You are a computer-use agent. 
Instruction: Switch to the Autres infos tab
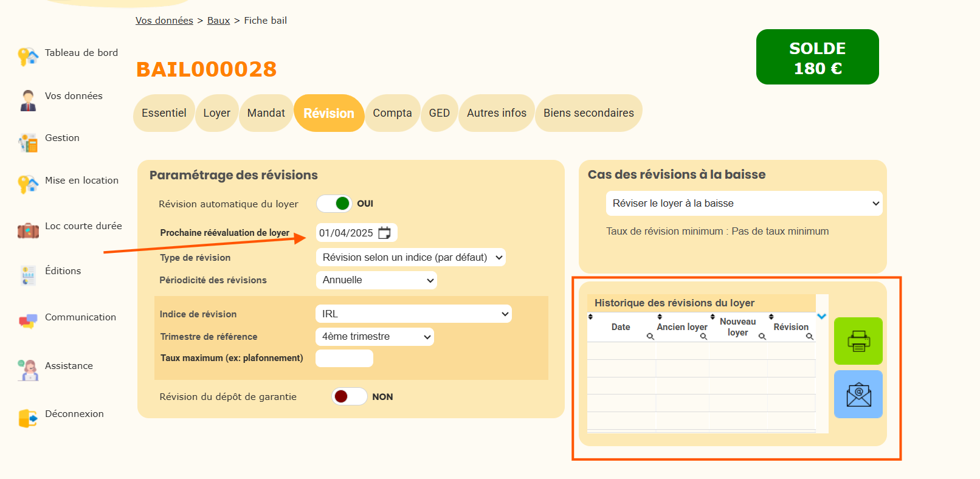click(x=497, y=113)
